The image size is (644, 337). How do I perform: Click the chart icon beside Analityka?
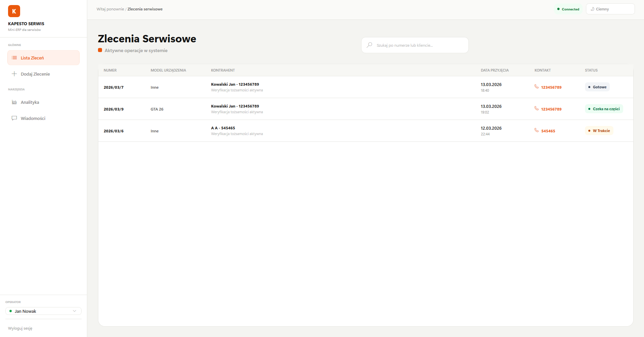[14, 102]
